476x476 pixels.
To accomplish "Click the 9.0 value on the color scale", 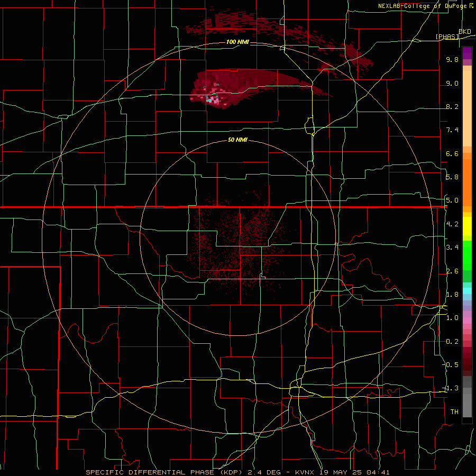I will pyautogui.click(x=452, y=84).
